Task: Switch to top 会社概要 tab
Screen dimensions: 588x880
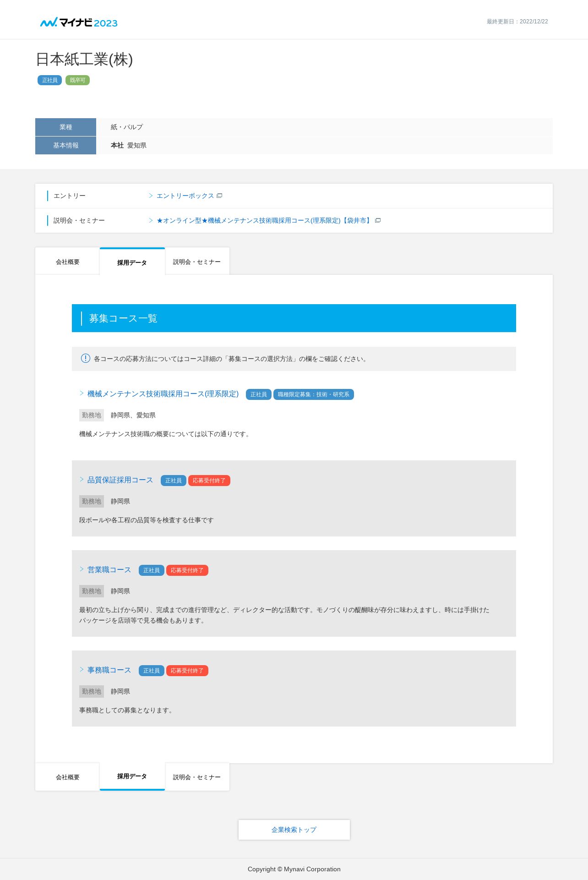Action: coord(67,262)
